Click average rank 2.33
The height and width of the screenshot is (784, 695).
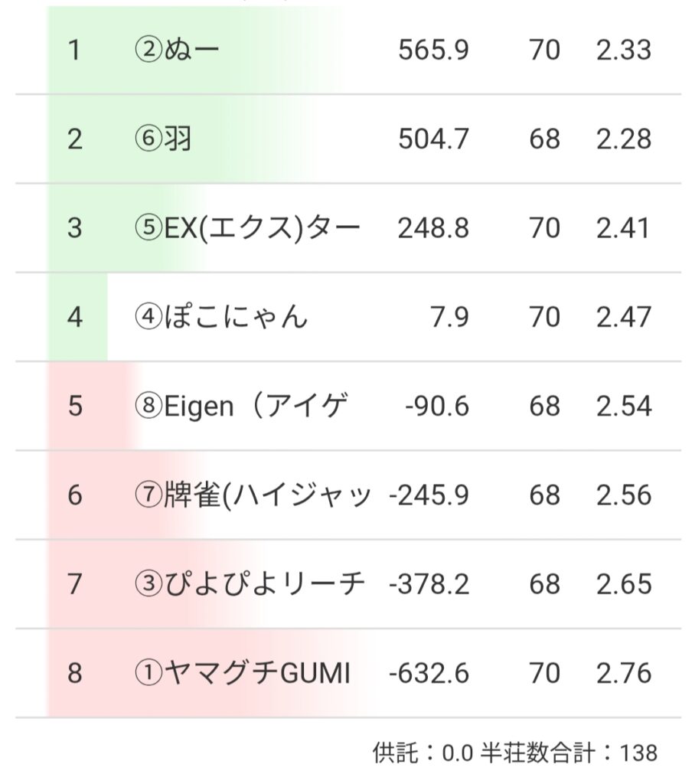pos(624,51)
